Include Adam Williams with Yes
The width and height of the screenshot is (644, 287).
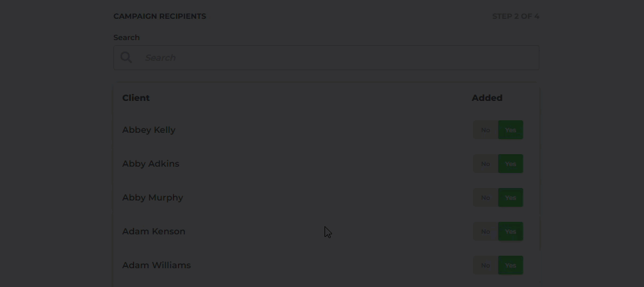pos(511,265)
